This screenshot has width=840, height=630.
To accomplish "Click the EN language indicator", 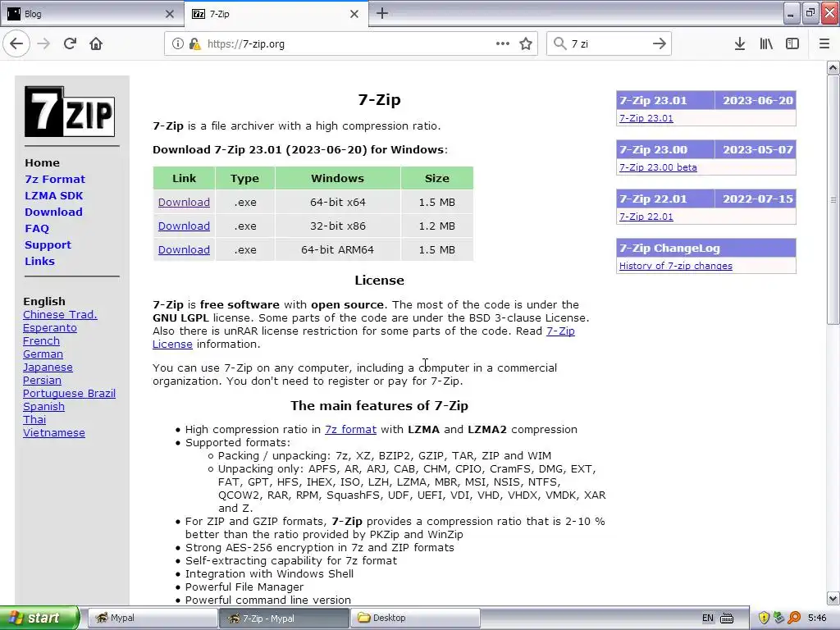I will click(708, 619).
